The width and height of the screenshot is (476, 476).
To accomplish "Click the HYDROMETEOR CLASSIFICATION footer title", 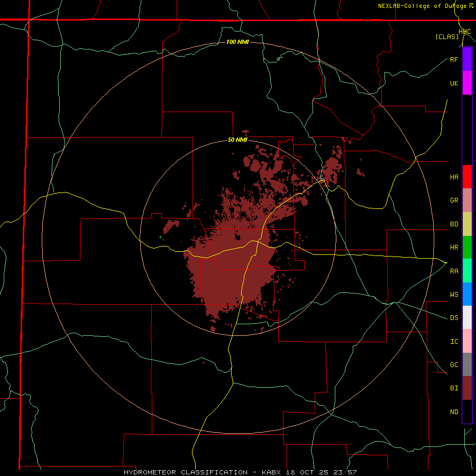I will point(186,472).
